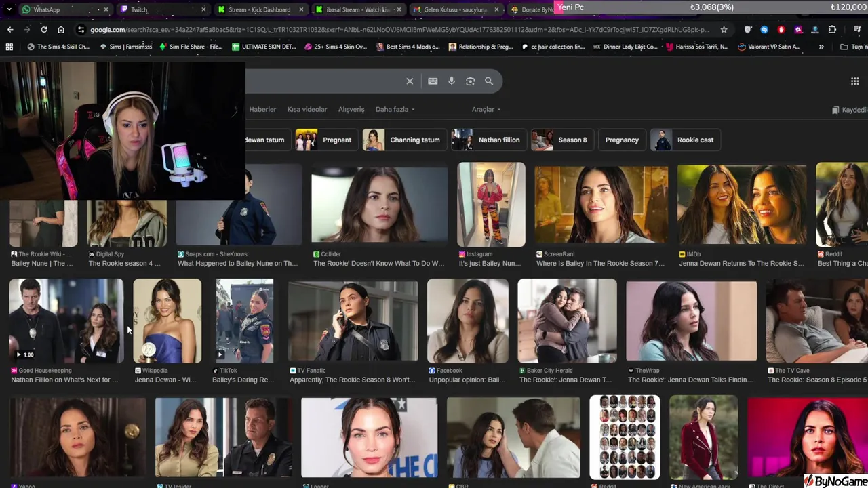868x488 pixels.
Task: Open the Alışveriş search tab
Action: [351, 109]
